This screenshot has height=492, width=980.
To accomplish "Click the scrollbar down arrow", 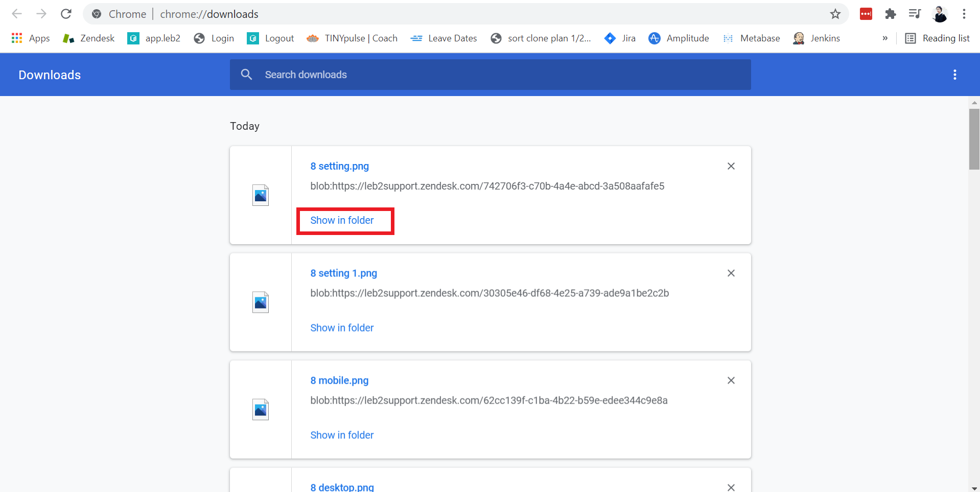I will (974, 488).
